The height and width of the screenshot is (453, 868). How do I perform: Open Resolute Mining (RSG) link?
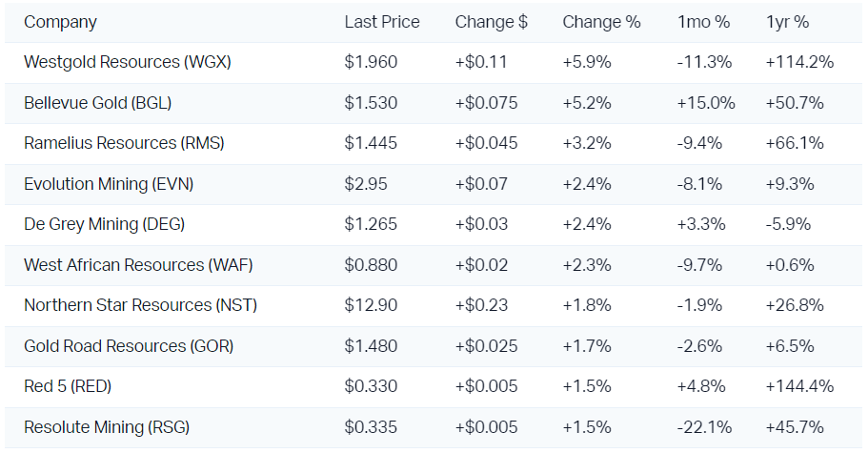107,427
